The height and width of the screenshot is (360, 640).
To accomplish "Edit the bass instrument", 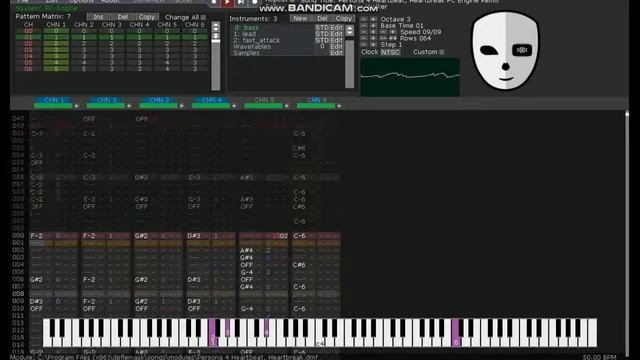I will (336, 27).
